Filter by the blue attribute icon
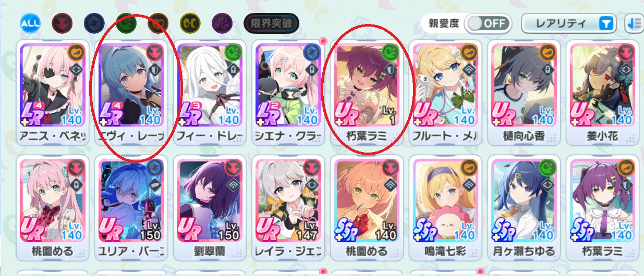The height and width of the screenshot is (276, 644). click(x=93, y=23)
